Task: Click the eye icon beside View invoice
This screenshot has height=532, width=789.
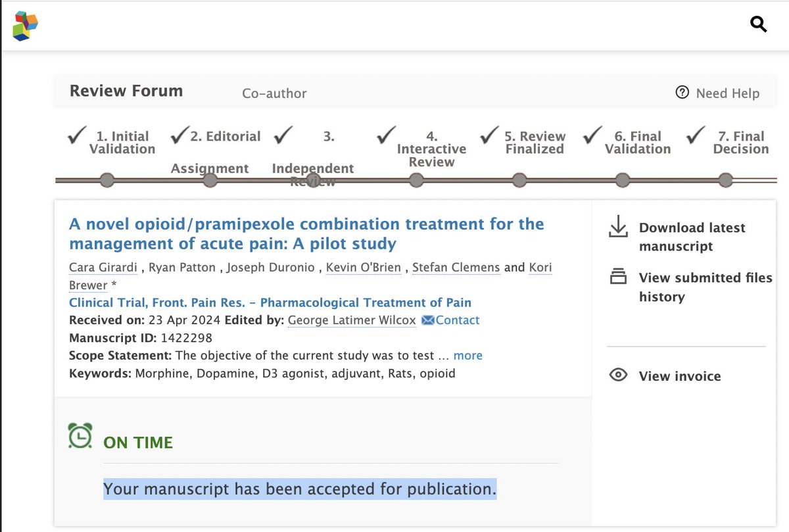Action: (618, 374)
